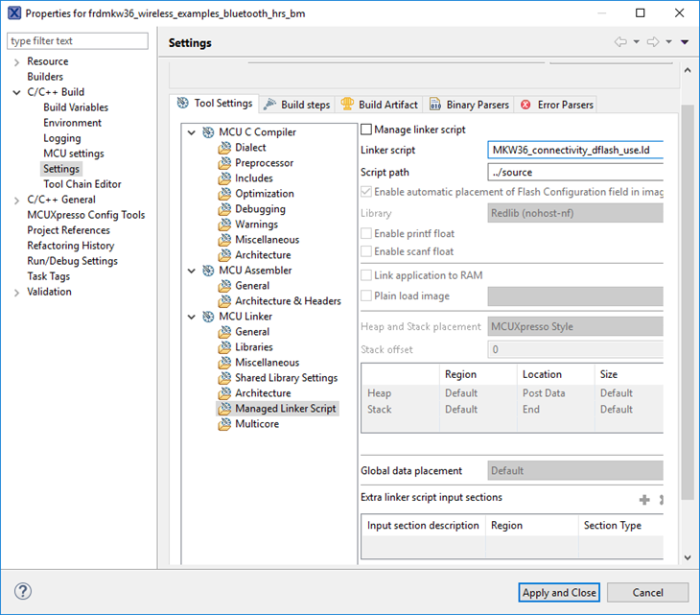
Task: Toggle the Link application to RAM checkbox
Action: (366, 275)
